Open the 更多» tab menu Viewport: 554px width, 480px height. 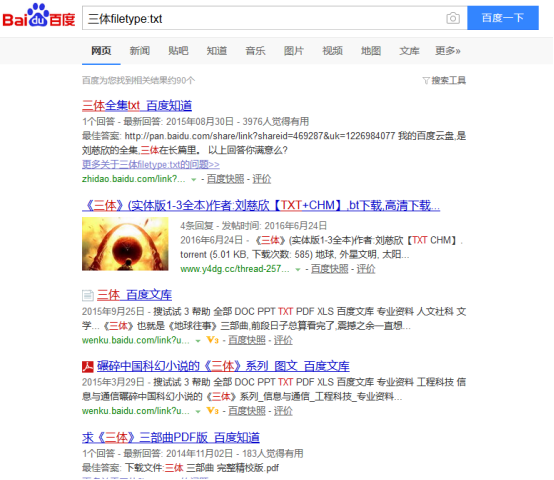[x=448, y=51]
